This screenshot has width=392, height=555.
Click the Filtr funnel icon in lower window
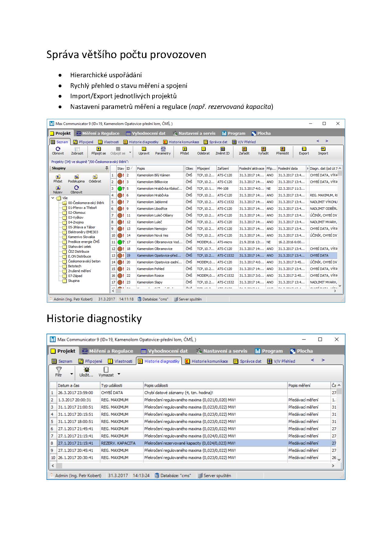(59, 369)
